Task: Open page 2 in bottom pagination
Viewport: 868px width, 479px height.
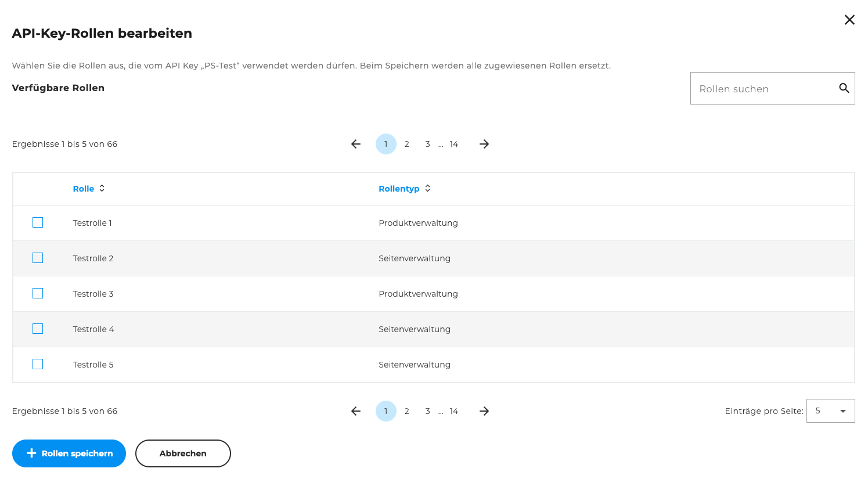Action: pyautogui.click(x=406, y=411)
